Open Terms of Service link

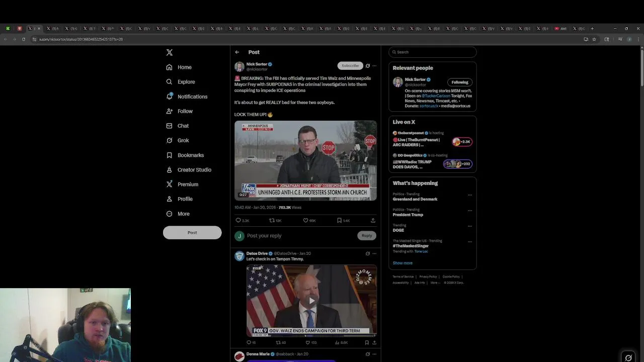click(x=403, y=277)
